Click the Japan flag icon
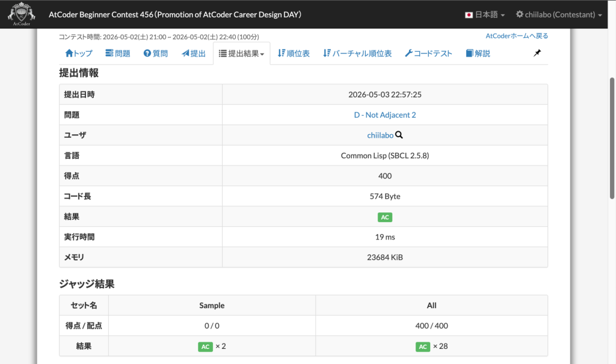This screenshot has width=616, height=364. click(469, 15)
